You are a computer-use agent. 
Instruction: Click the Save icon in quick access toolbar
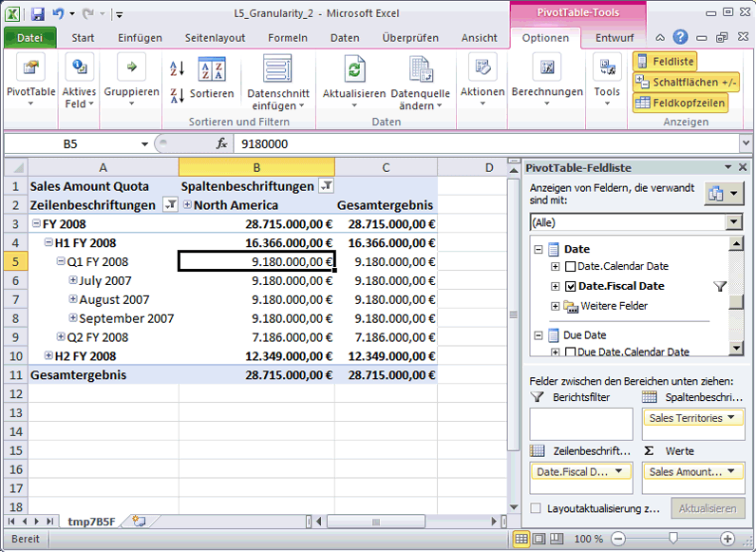click(38, 14)
